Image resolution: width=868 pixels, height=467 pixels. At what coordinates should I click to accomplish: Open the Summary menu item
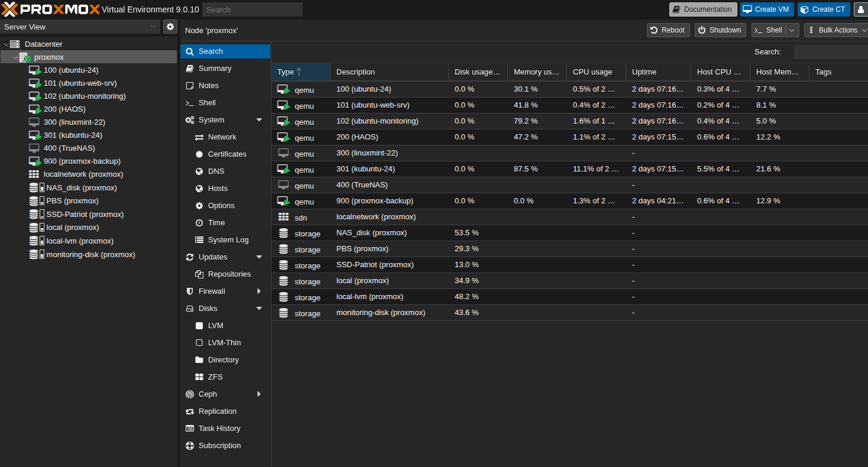tap(215, 69)
